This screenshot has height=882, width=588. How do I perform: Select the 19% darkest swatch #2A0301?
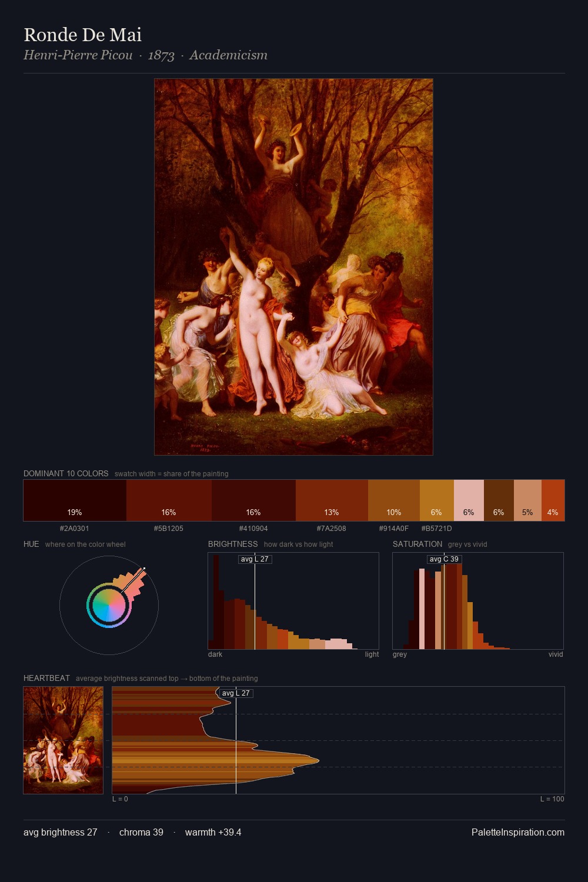click(75, 500)
